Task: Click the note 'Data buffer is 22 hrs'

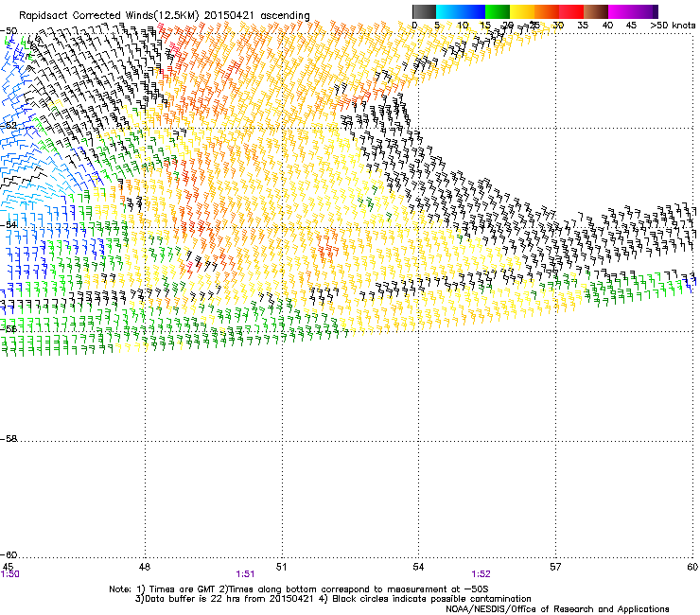Action: point(190,599)
